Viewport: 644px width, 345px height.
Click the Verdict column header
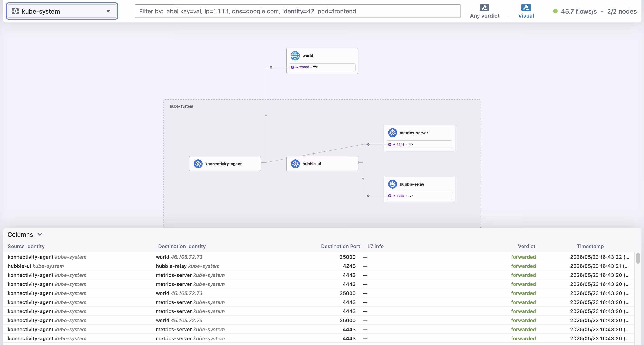[526, 246]
